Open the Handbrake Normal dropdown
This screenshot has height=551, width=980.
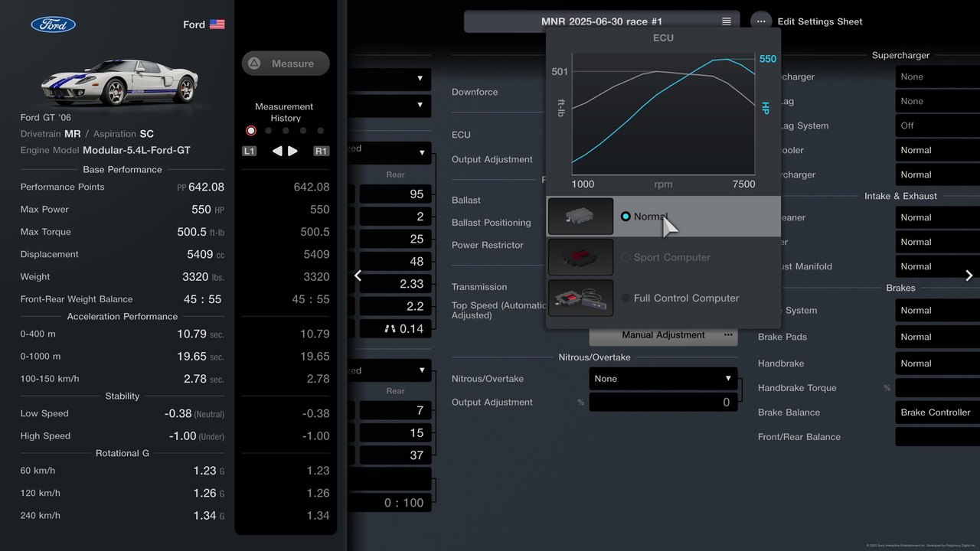938,364
